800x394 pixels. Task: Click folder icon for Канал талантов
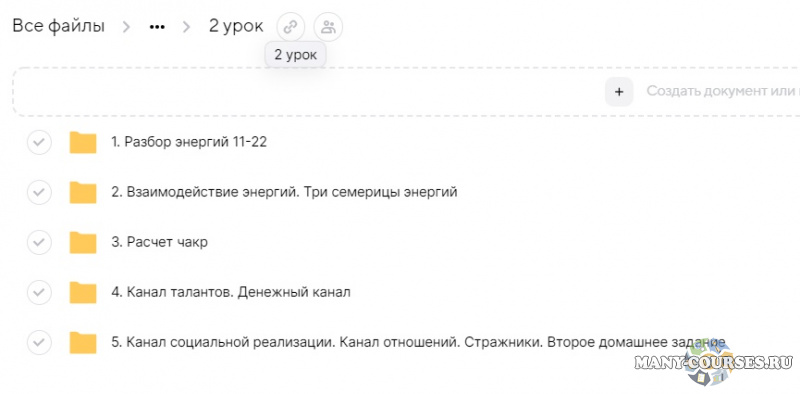[x=83, y=292]
